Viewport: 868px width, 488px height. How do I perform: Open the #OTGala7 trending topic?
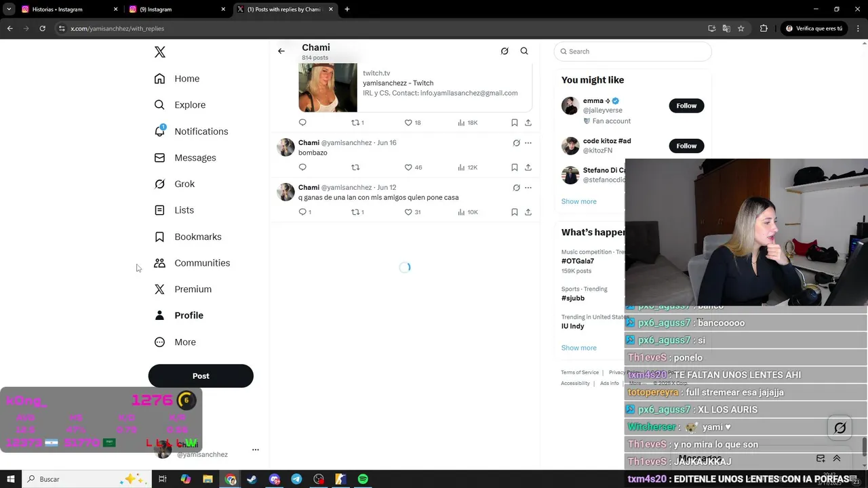[x=578, y=261]
